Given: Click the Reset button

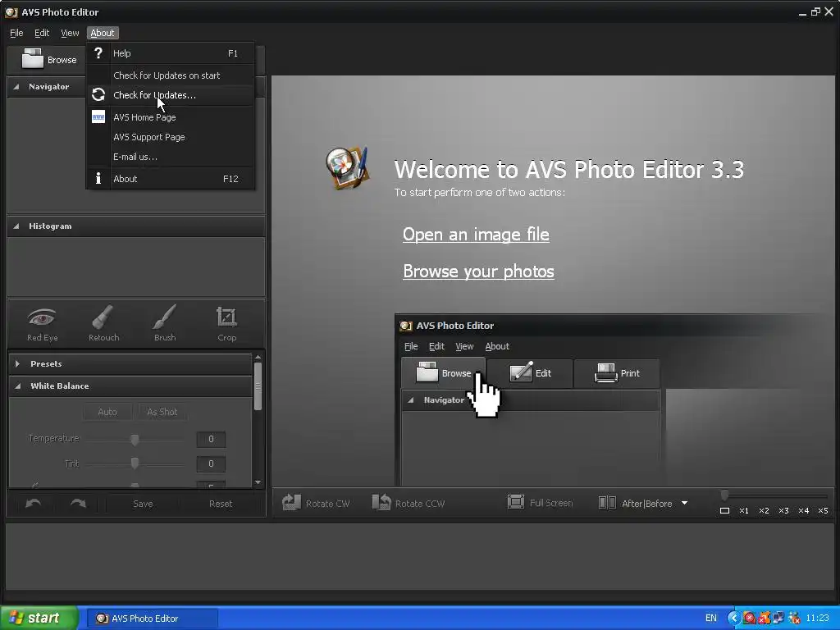Looking at the screenshot, I should (220, 504).
